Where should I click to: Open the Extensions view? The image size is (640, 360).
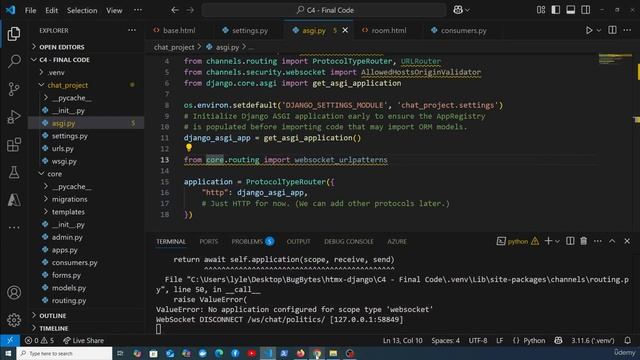pyautogui.click(x=14, y=144)
